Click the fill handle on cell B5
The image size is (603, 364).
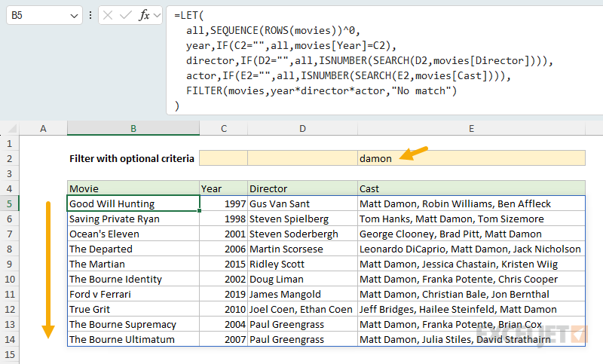point(199,210)
